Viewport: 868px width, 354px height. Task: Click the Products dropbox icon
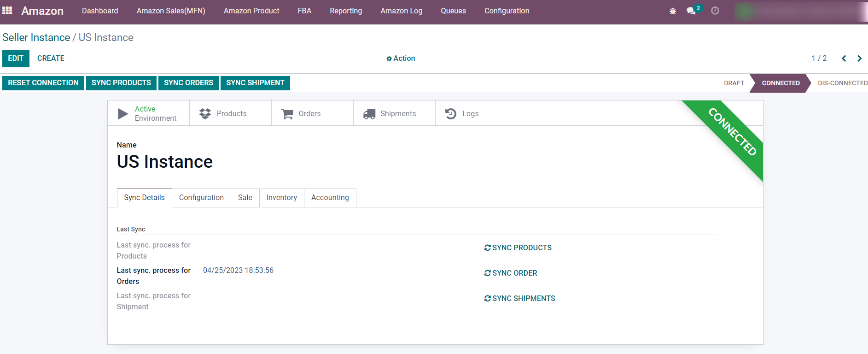(205, 113)
